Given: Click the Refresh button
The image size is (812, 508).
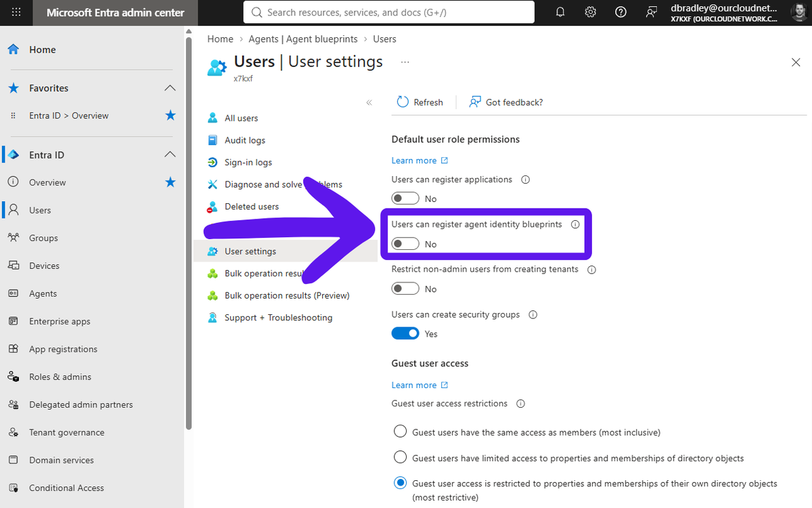Looking at the screenshot, I should 420,102.
